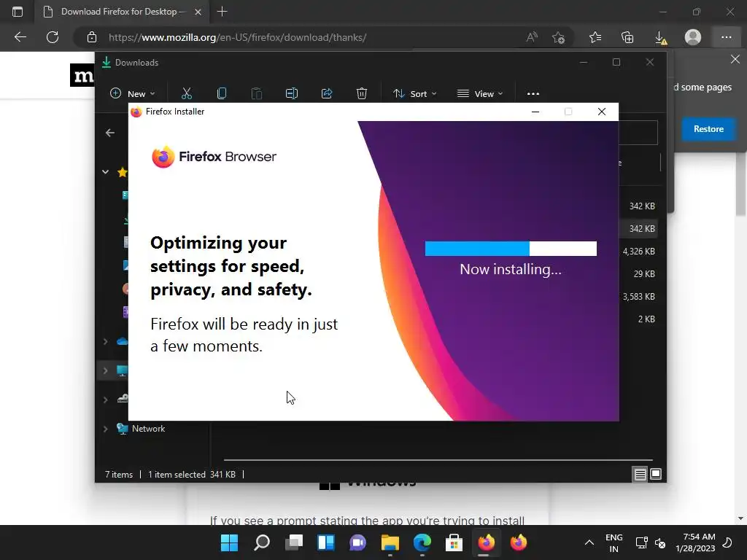Click the Paste icon in Downloads toolbar
Viewport: 747px width, 560px height.
coord(257,93)
